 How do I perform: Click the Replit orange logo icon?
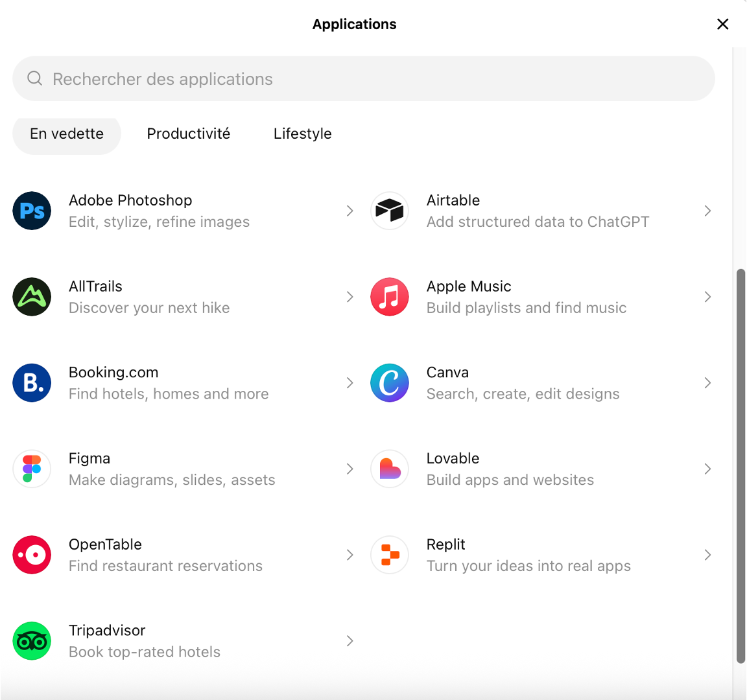(x=390, y=555)
